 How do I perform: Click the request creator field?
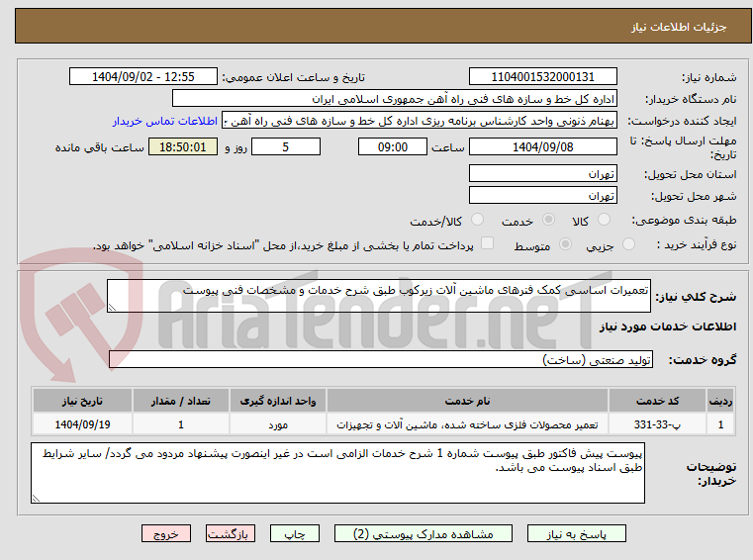tap(420, 121)
